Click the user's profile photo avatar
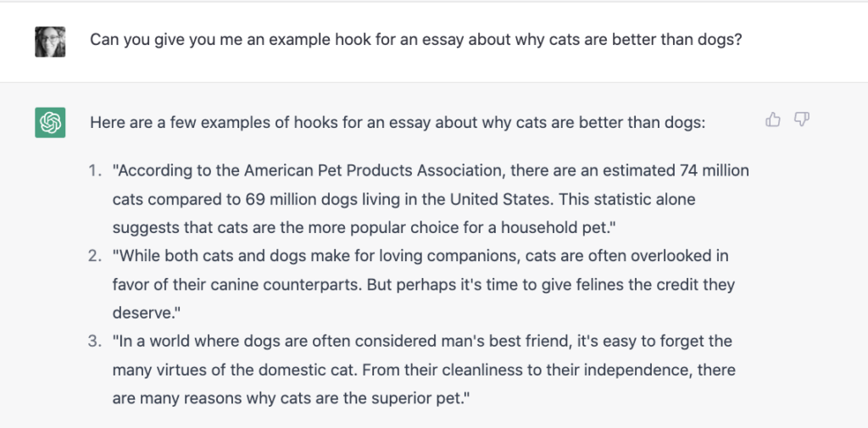Viewport: 868px width, 428px height. tap(50, 42)
